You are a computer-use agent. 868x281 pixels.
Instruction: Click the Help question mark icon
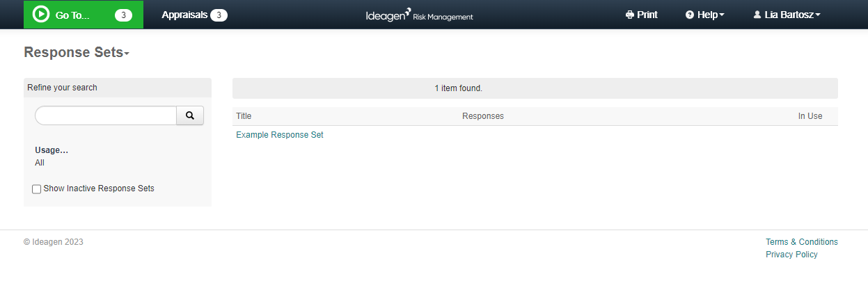point(690,15)
